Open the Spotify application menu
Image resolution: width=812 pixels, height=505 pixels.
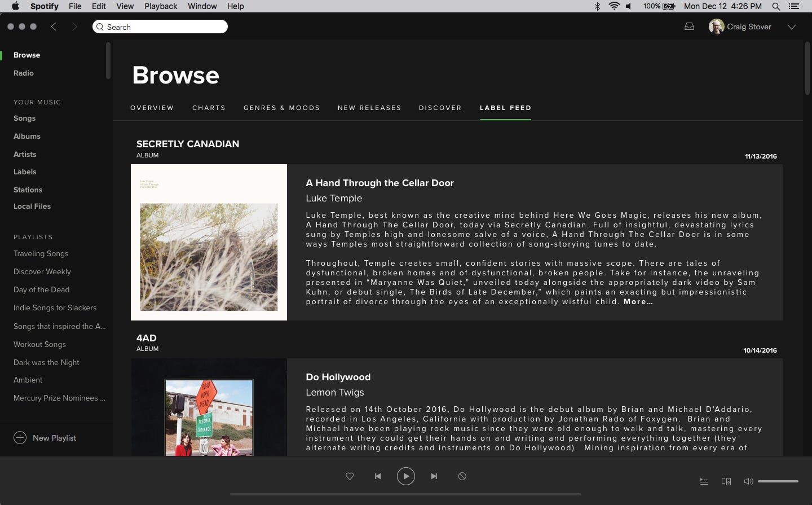45,6
